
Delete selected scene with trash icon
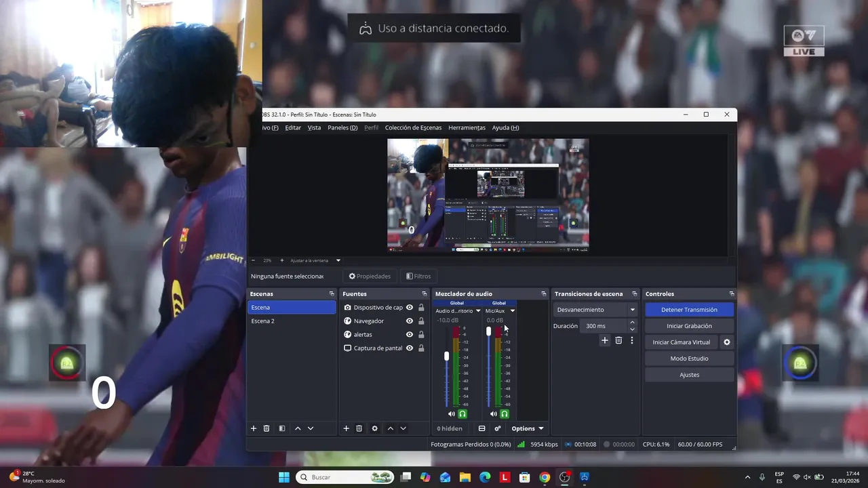[x=267, y=428]
